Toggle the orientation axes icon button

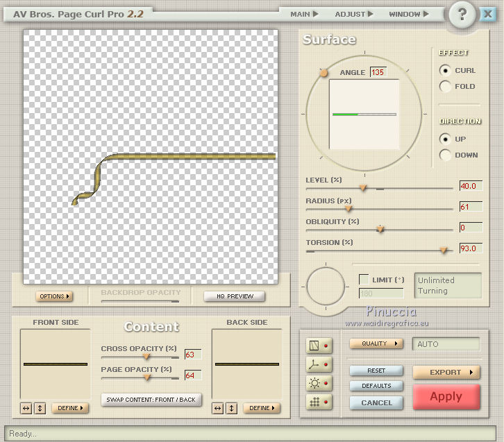(x=319, y=364)
